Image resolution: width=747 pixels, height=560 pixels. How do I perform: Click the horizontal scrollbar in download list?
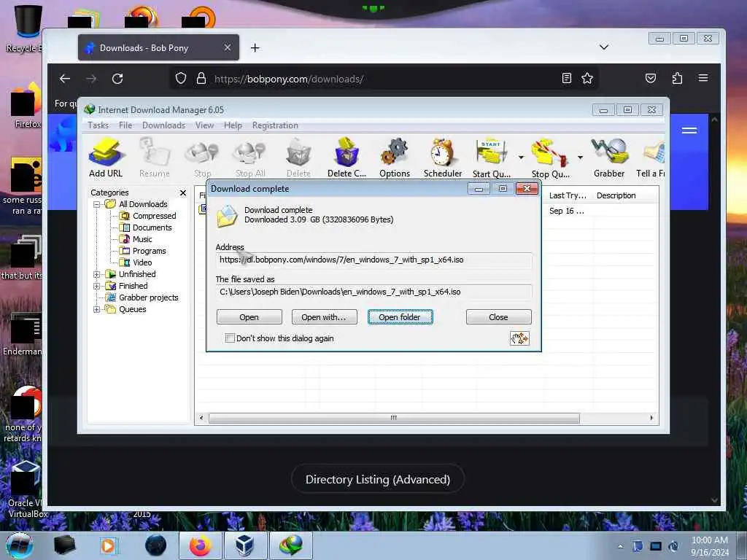coord(394,418)
